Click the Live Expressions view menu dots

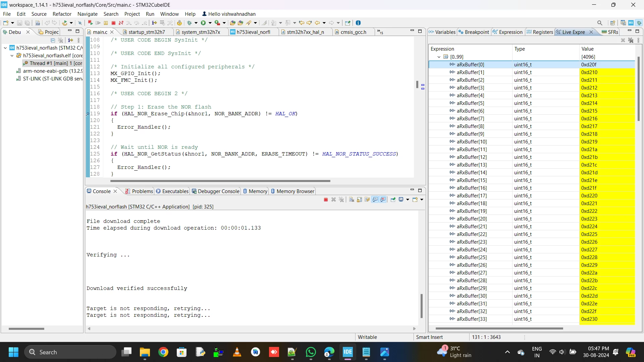[x=638, y=40]
